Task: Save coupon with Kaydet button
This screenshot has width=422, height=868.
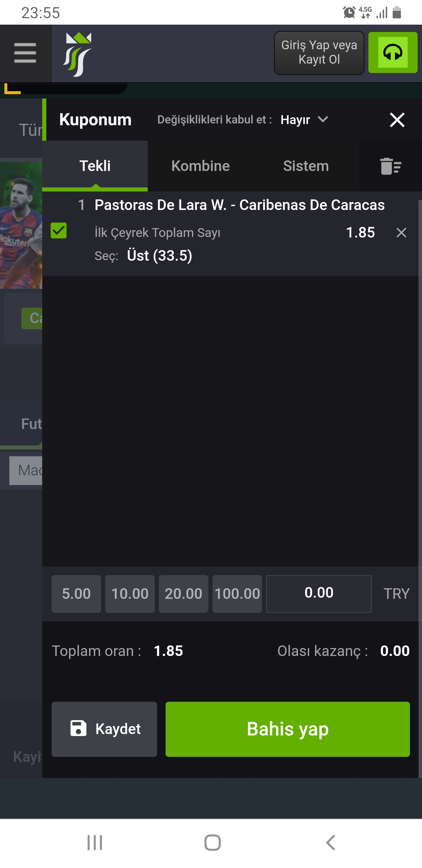Action: coord(104,729)
